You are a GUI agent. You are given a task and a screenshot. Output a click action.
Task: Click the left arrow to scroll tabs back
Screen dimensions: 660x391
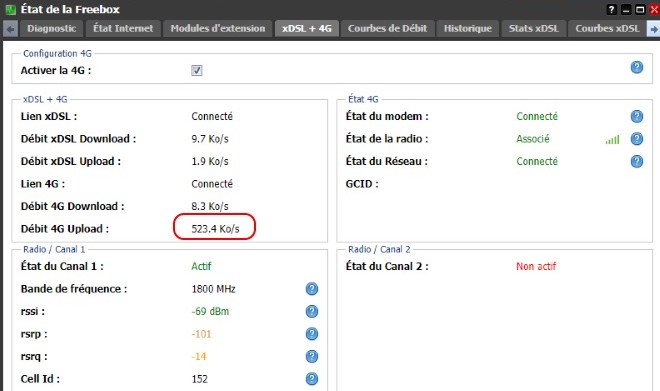[x=11, y=29]
